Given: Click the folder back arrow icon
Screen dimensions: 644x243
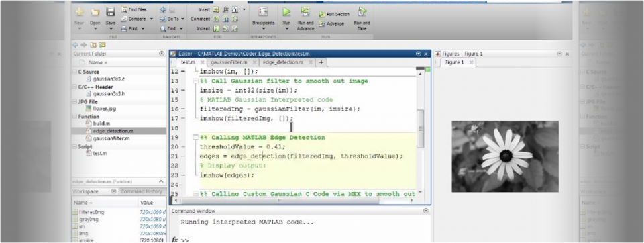Looking at the screenshot, I should 76,45.
